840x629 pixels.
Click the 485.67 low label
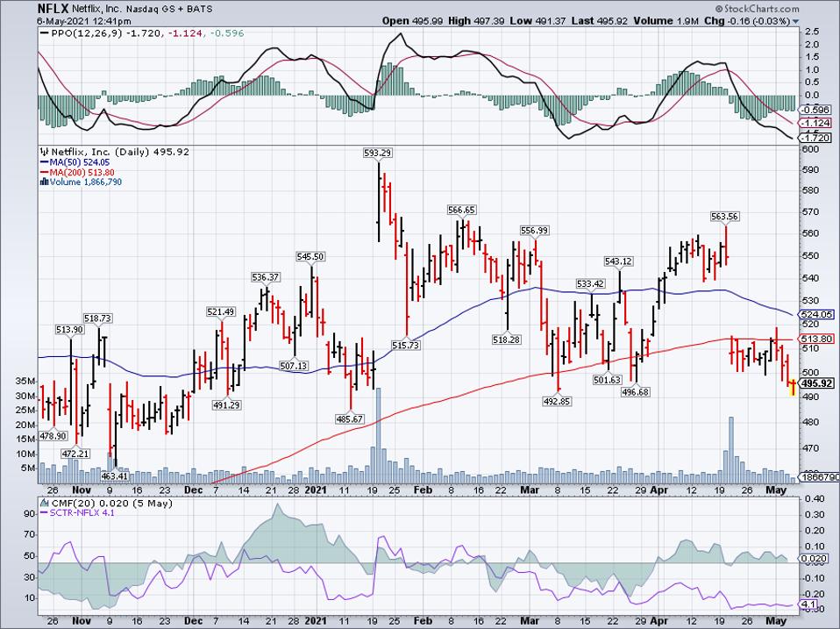pos(349,419)
